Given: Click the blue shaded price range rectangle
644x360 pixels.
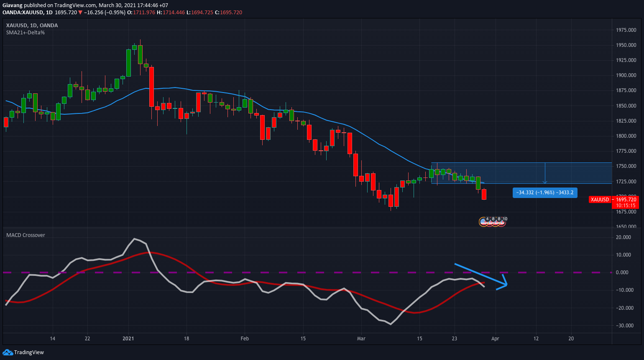Looking at the screenshot, I should [x=521, y=173].
